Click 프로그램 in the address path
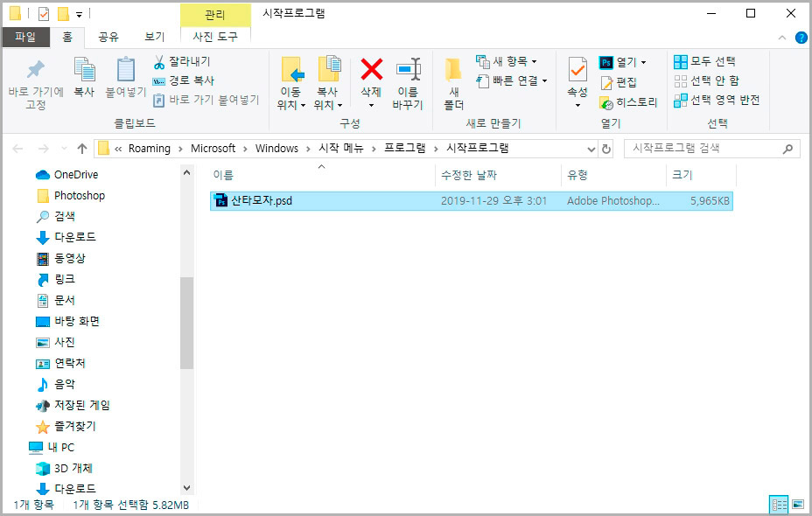Screen dimensions: 812x516 tap(404, 149)
